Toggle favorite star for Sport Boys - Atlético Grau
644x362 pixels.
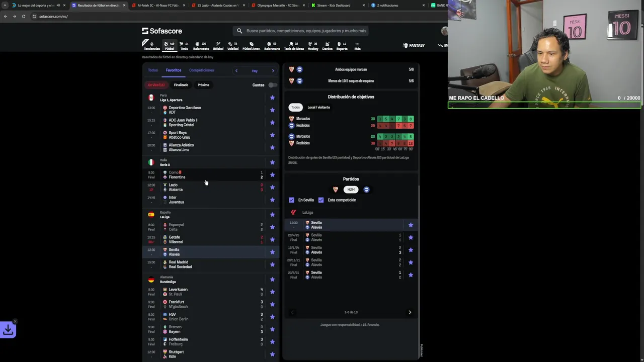tap(272, 135)
